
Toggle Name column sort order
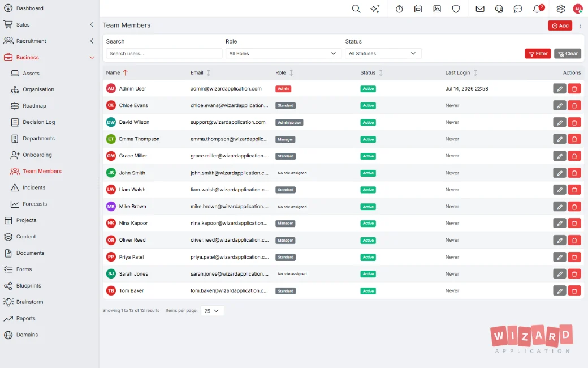click(116, 72)
